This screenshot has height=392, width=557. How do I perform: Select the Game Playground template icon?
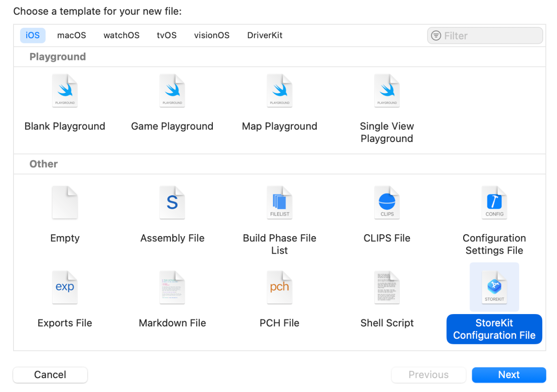[x=172, y=91]
